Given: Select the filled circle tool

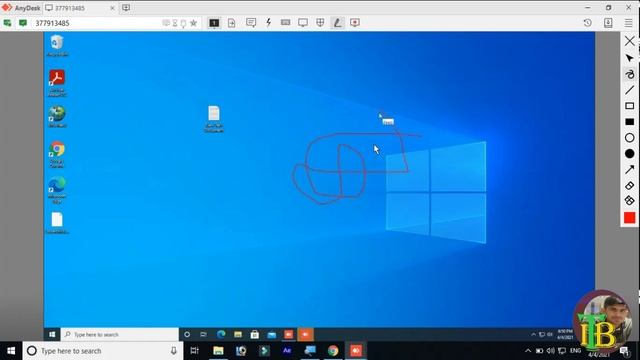Looking at the screenshot, I should pyautogui.click(x=629, y=153).
